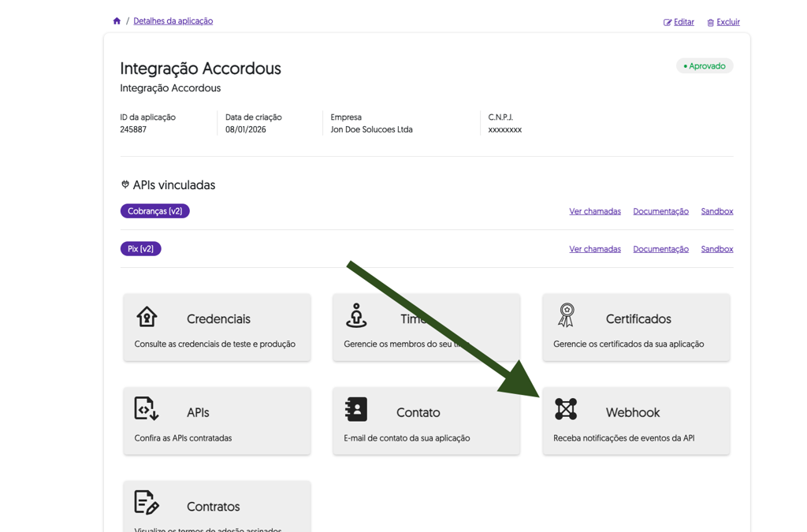Screen dimensions: 807x532
Task: Click the APIs vinculadas section heading
Action: tap(174, 185)
